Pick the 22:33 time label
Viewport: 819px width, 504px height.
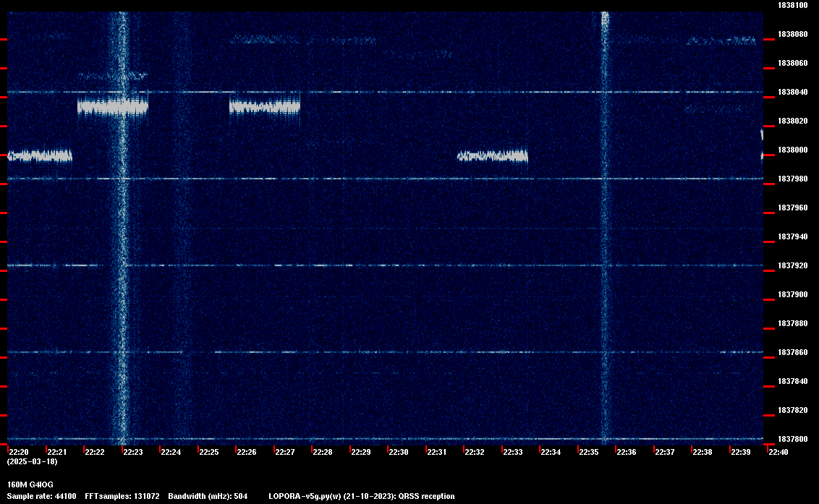pos(512,452)
